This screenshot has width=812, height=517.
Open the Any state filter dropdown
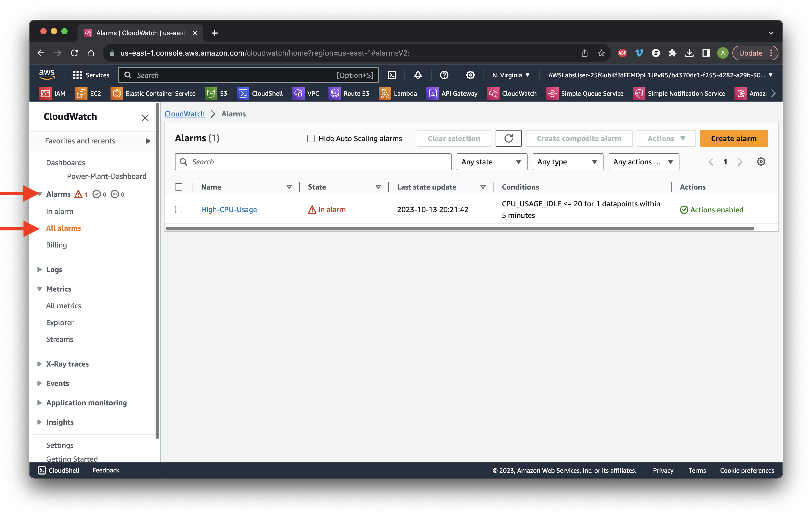click(492, 162)
